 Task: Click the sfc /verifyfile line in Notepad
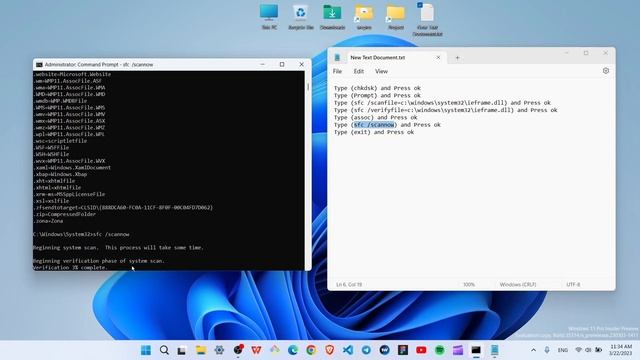pyautogui.click(x=445, y=110)
